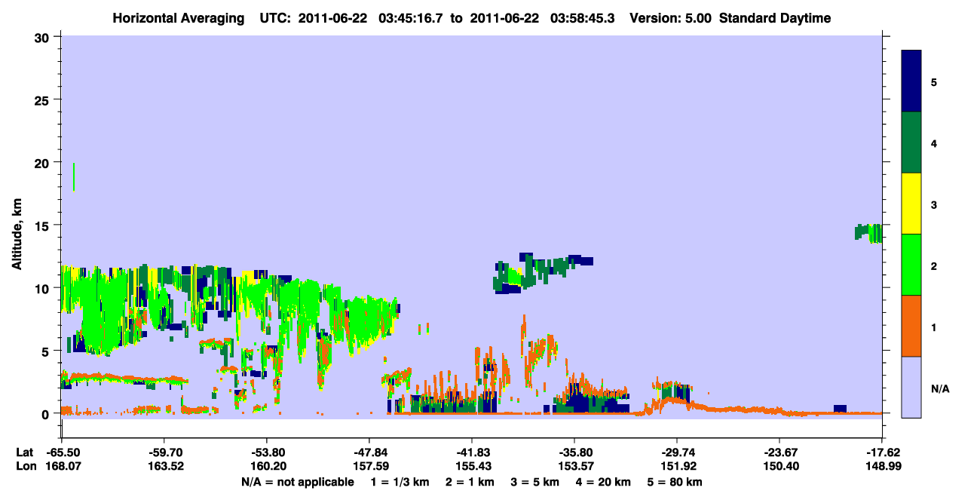Click latitude value -29.74

[677, 452]
